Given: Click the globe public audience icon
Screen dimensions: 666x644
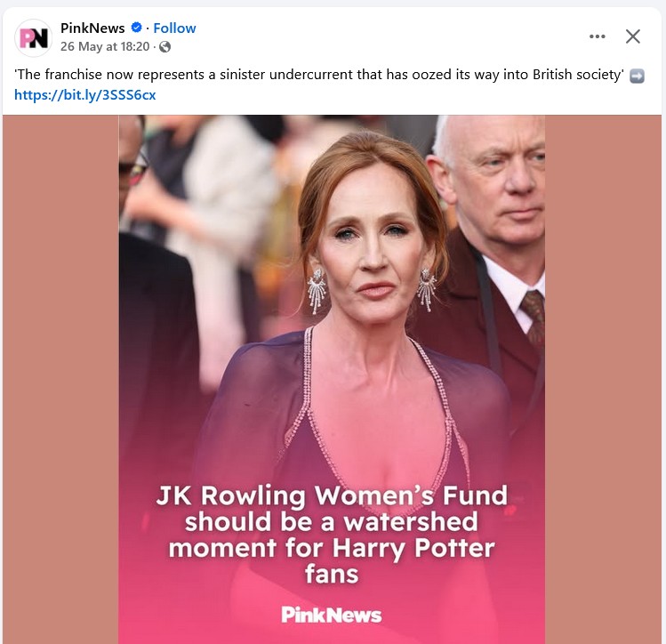Looking at the screenshot, I should 164,47.
